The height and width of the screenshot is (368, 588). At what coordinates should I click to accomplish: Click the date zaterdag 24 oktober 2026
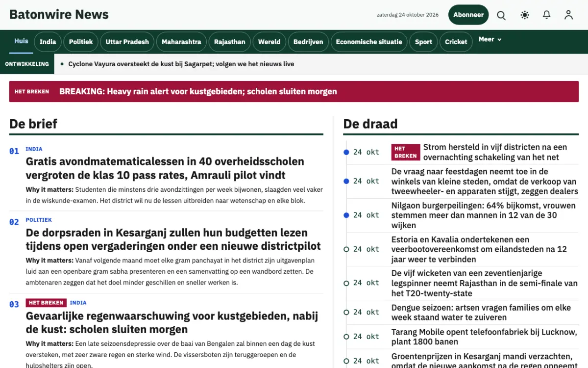[408, 15]
